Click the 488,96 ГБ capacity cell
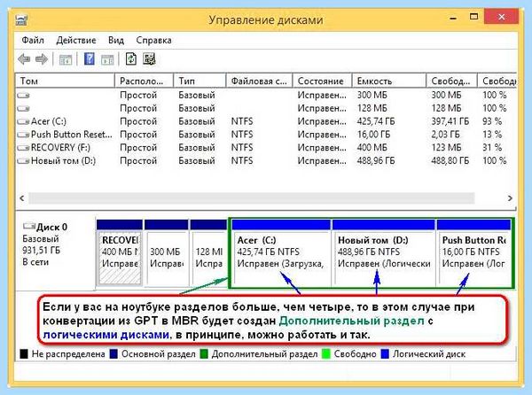532x395 pixels. coord(376,160)
